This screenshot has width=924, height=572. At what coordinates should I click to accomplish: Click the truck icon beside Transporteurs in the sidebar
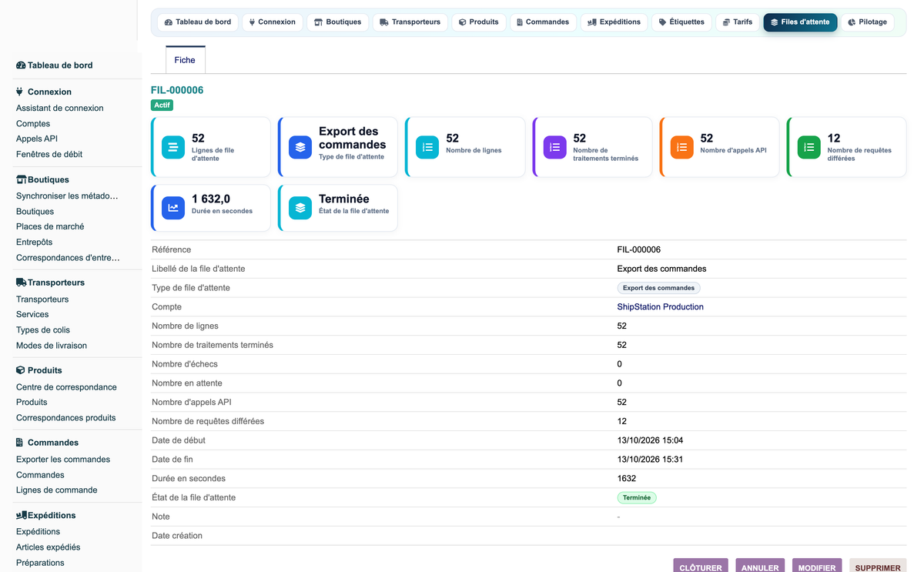pos(22,283)
